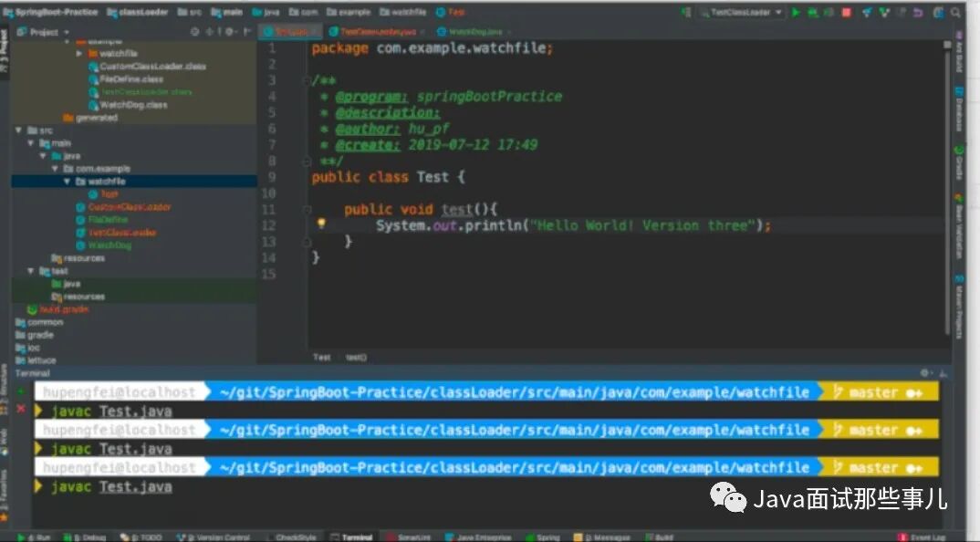Select CustomClassLoader.class in project tree
Screen dimensions: 980x542
coord(147,67)
